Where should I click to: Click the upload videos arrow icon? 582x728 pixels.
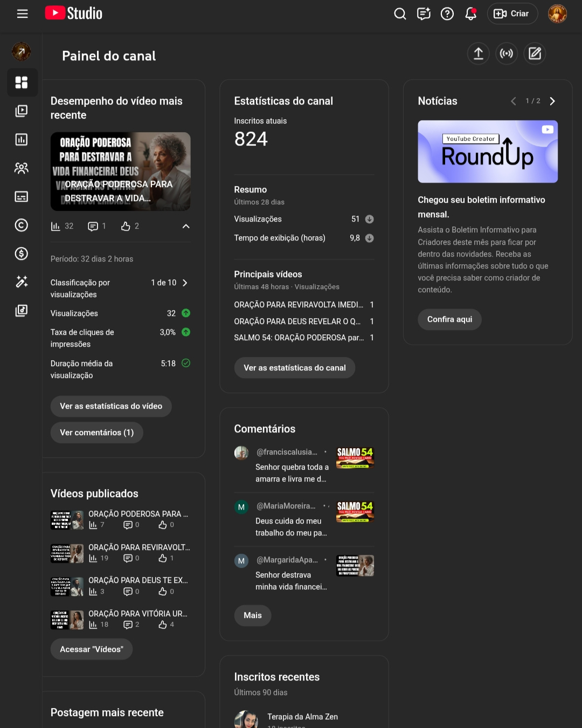(479, 53)
